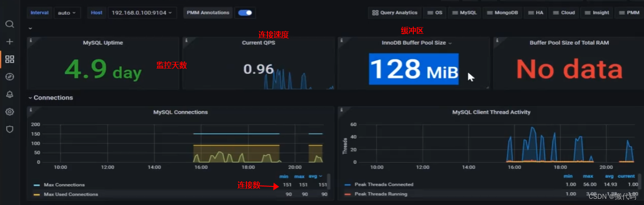Open the search icon in sidebar
The width and height of the screenshot is (644, 205).
(10, 24)
